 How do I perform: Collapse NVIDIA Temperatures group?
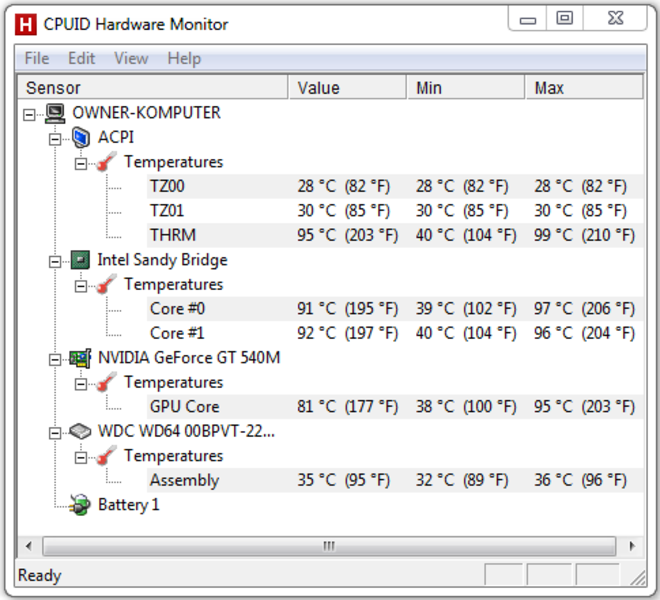pyautogui.click(x=80, y=384)
